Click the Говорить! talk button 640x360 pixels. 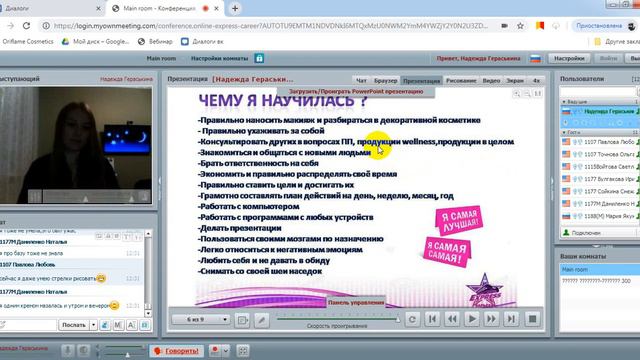tap(176, 351)
